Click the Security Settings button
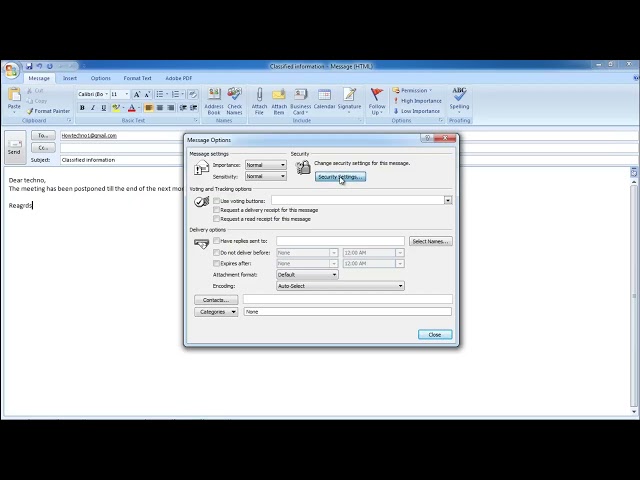Image resolution: width=640 pixels, height=480 pixels. click(340, 177)
